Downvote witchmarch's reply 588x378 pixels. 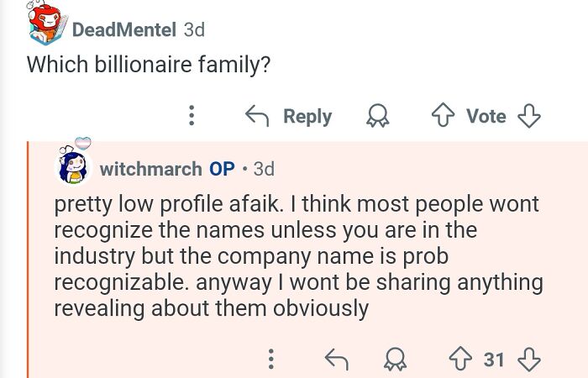(528, 360)
